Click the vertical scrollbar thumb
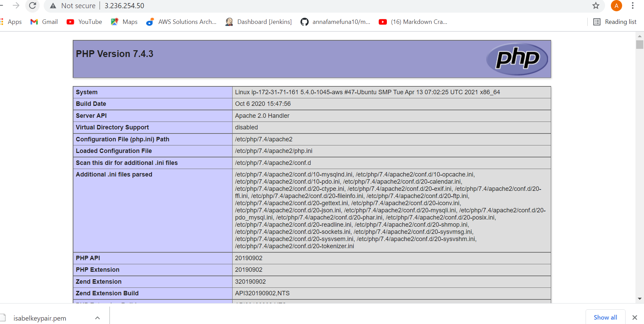Screen dimensions: 644x324 coord(640,45)
